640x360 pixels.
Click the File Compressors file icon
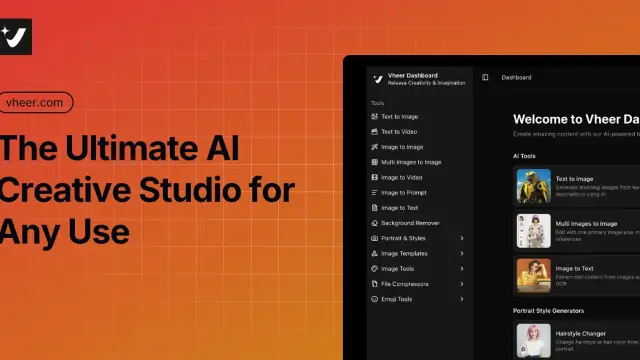point(374,284)
